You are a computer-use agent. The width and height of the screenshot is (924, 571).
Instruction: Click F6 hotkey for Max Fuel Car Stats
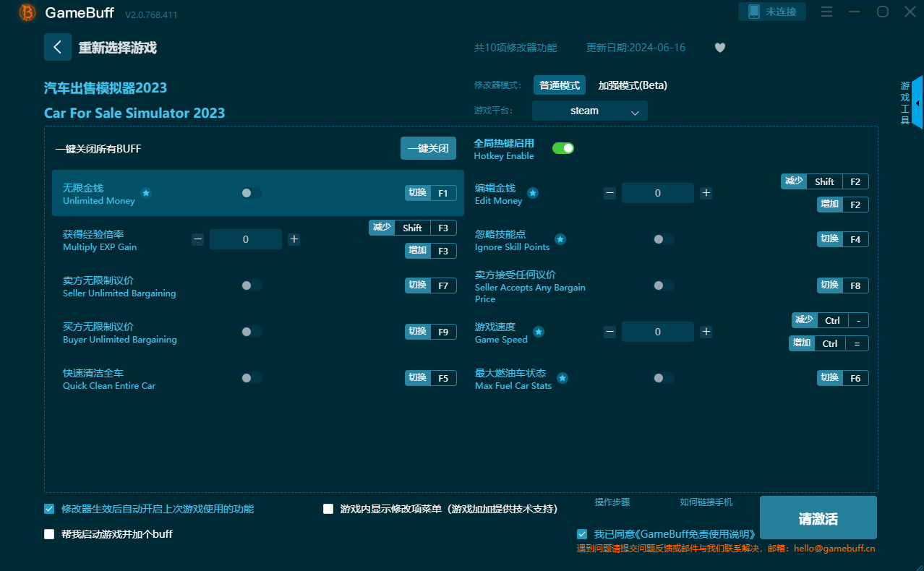point(843,378)
